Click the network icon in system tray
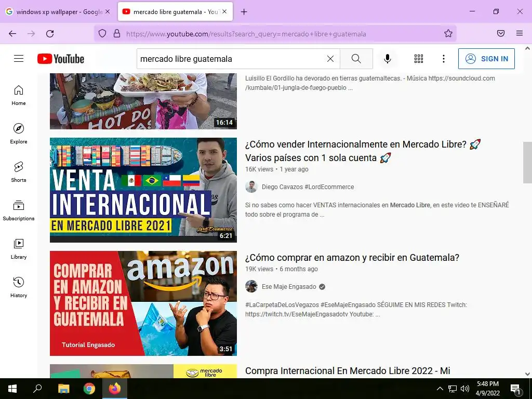This screenshot has height=399, width=532. point(453,389)
